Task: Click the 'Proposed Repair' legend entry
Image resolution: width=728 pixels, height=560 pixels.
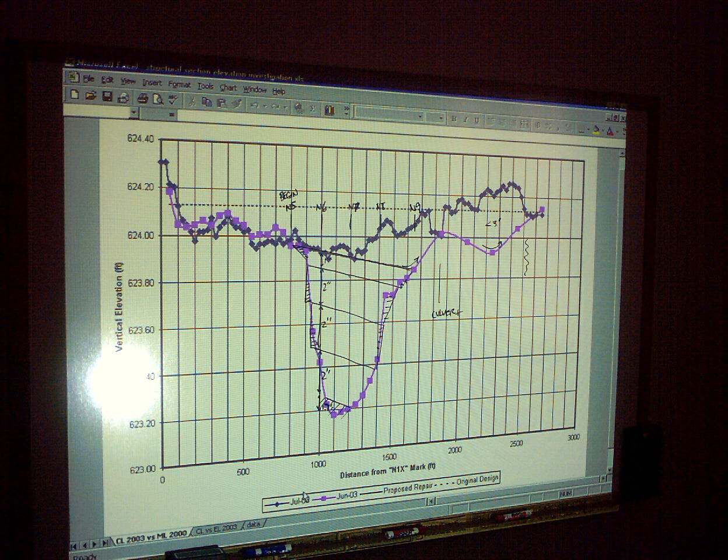Action: tap(407, 489)
